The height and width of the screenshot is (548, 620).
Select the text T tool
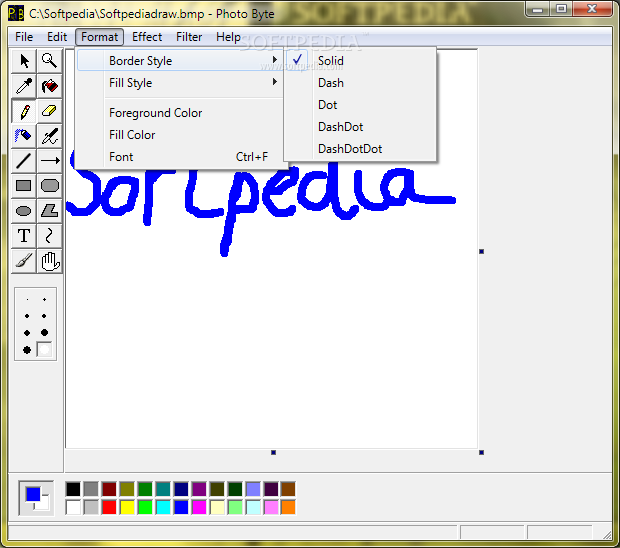pos(24,236)
